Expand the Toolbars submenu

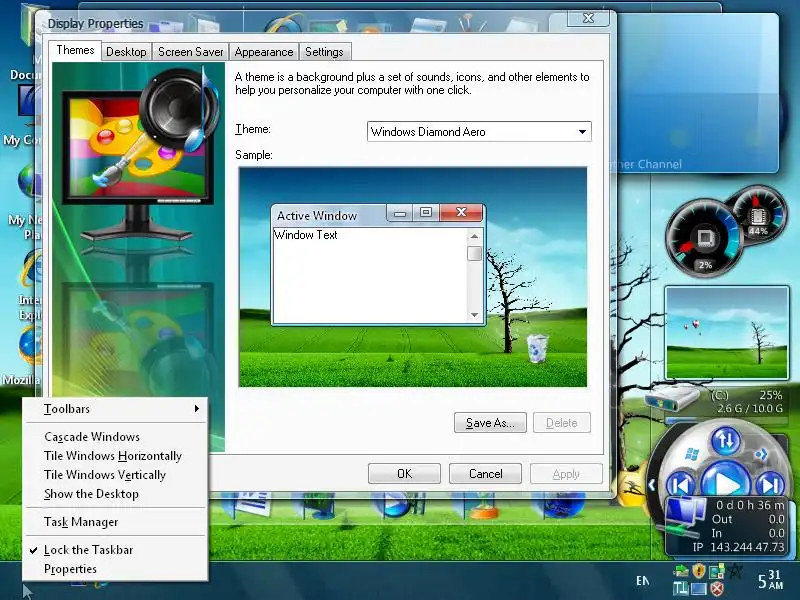point(116,409)
